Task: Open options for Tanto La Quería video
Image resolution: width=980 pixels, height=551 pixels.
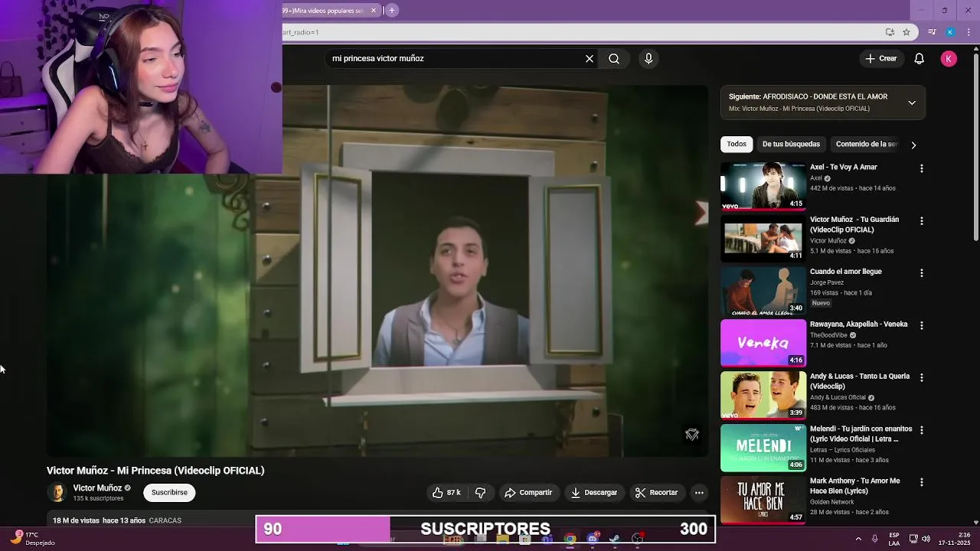Action: (922, 378)
